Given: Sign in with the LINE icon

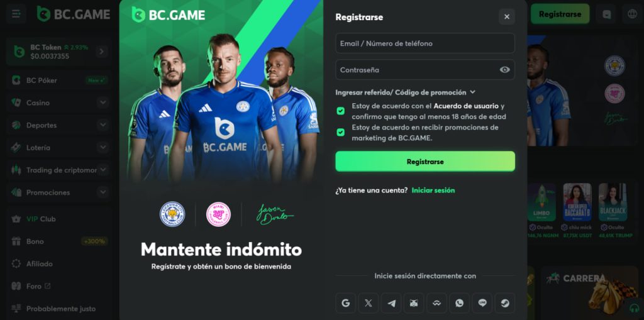Looking at the screenshot, I should pos(482,303).
